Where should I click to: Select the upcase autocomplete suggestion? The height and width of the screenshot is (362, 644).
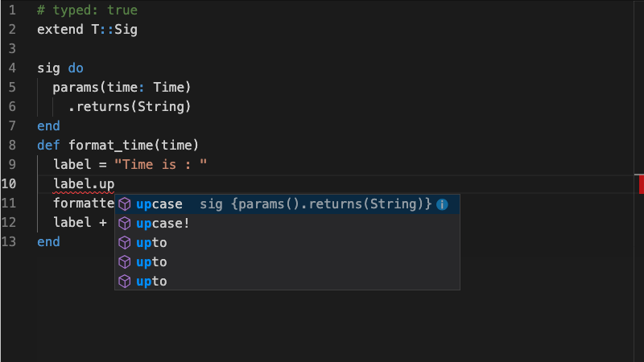pyautogui.click(x=287, y=204)
